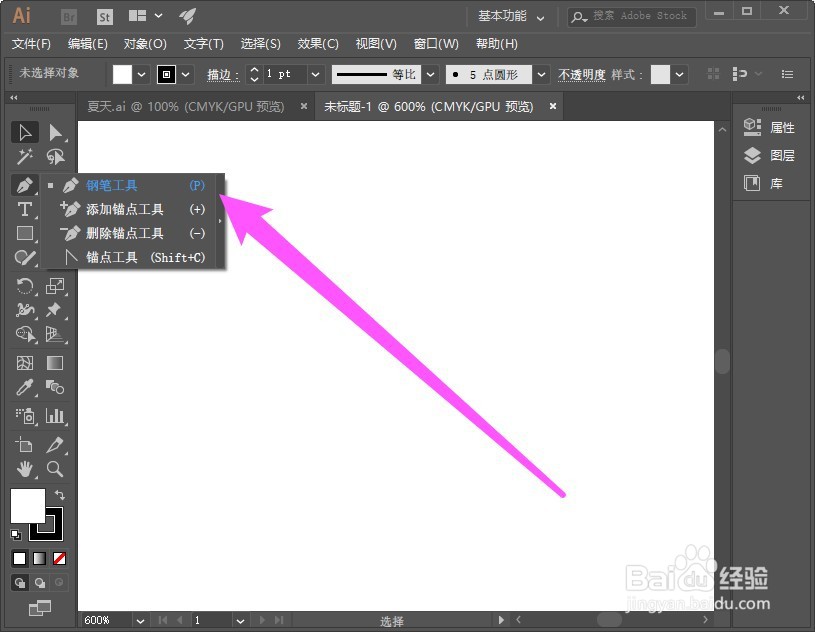Enable Draw Behind mode
Screen dimensions: 815x632
40,583
